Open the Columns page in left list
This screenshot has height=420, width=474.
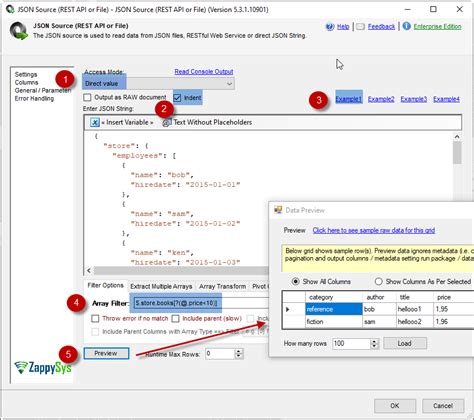click(x=26, y=82)
